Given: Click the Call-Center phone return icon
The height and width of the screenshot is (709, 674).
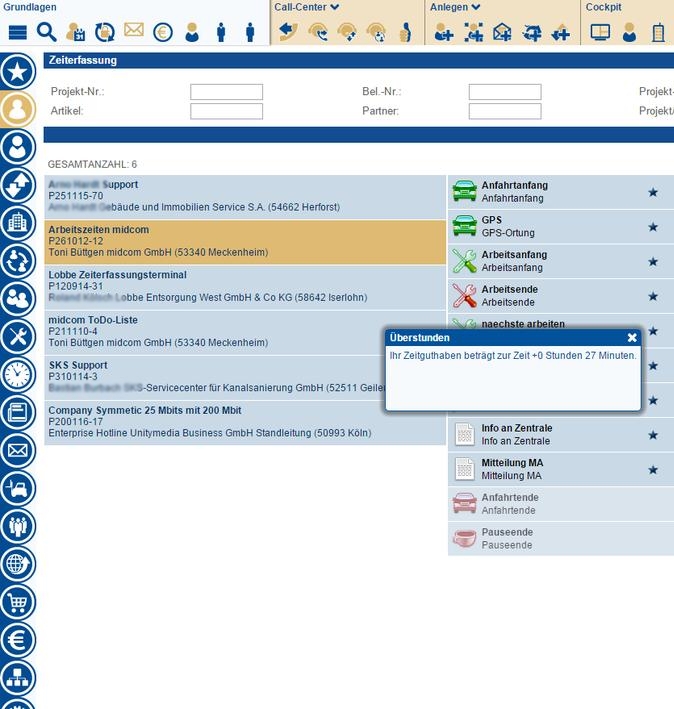Looking at the screenshot, I should 288,33.
